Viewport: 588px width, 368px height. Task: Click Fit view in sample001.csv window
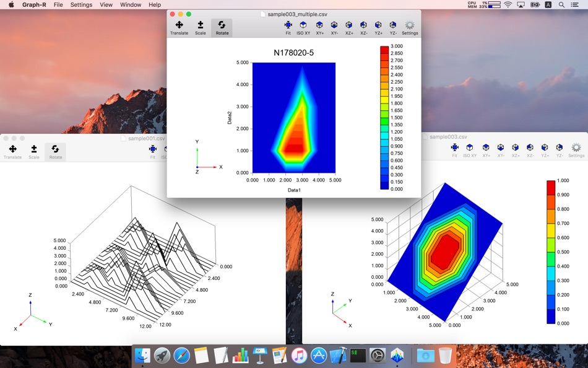(153, 152)
